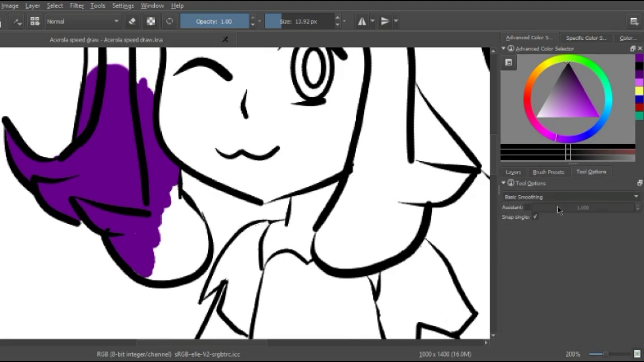
Task: Click the 1000 x 1400 (16.0M) image size label
Action: click(x=445, y=354)
